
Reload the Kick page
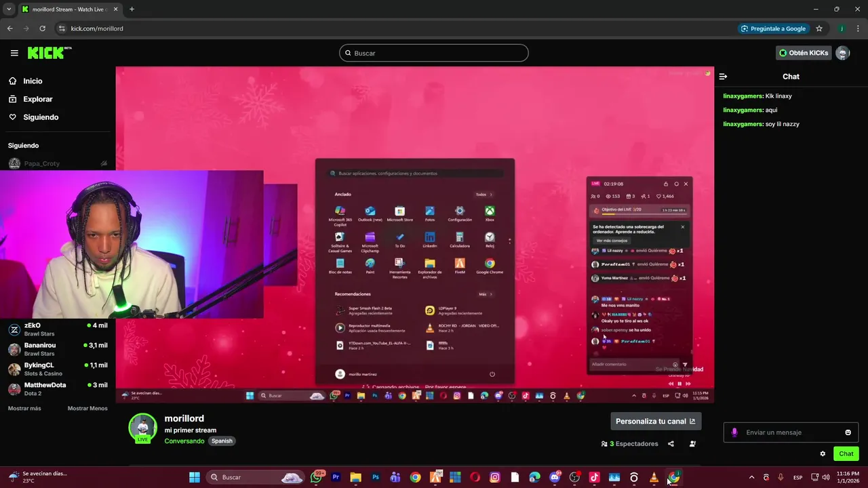(x=42, y=28)
